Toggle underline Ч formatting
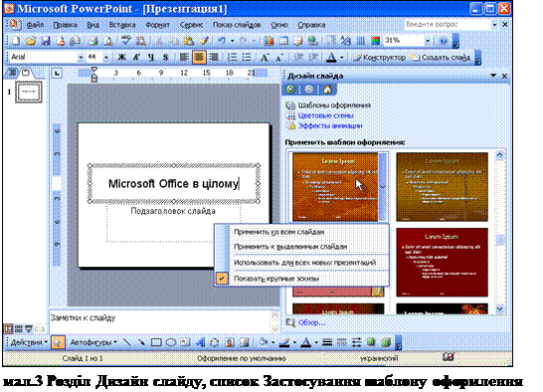 (151, 57)
